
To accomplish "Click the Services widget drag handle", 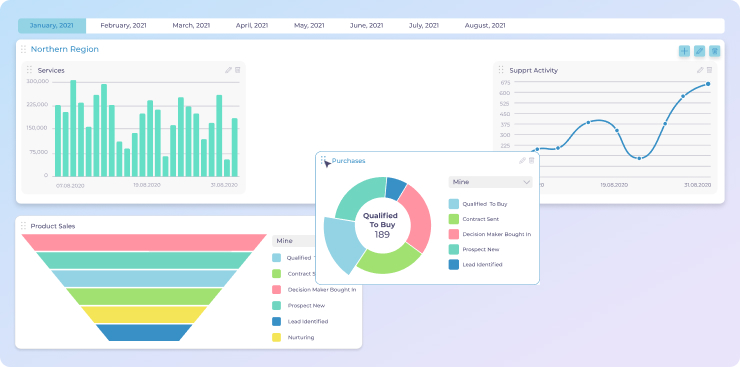I will (x=29, y=70).
